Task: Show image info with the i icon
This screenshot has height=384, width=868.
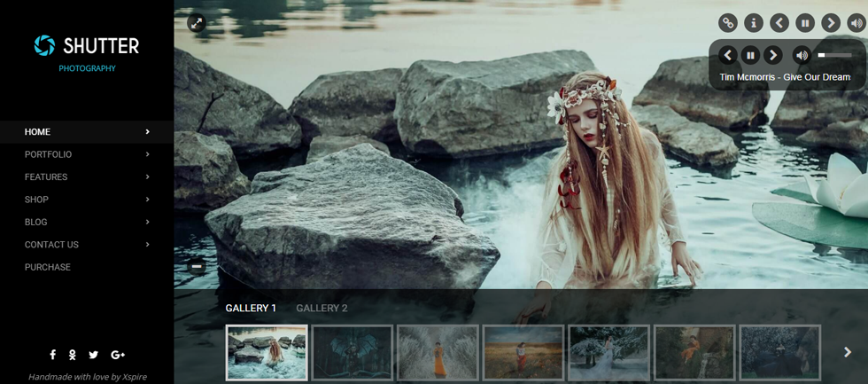Action: pyautogui.click(x=754, y=23)
